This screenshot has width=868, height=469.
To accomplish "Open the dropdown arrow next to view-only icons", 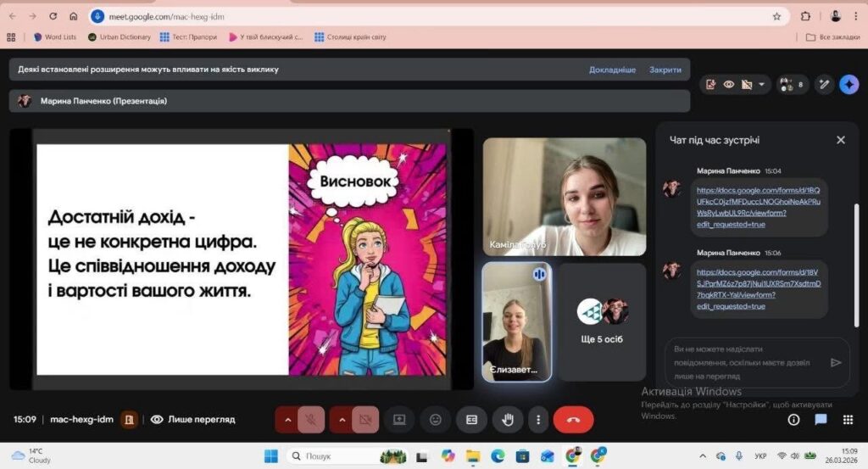I will tap(762, 84).
